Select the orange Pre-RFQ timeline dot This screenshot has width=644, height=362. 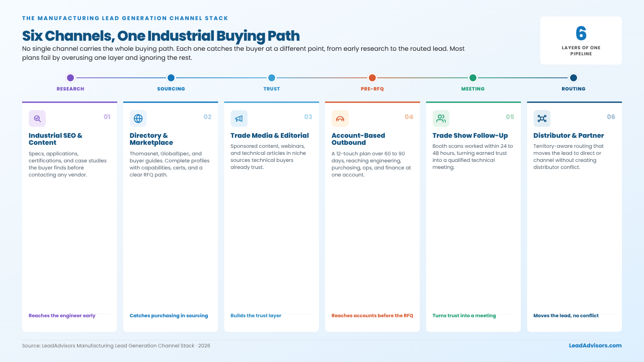[372, 78]
